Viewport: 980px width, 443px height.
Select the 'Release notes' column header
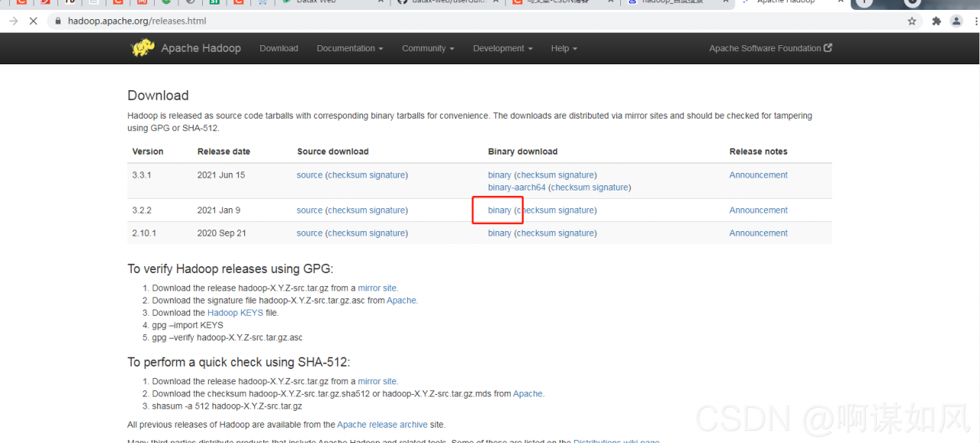[x=758, y=151]
